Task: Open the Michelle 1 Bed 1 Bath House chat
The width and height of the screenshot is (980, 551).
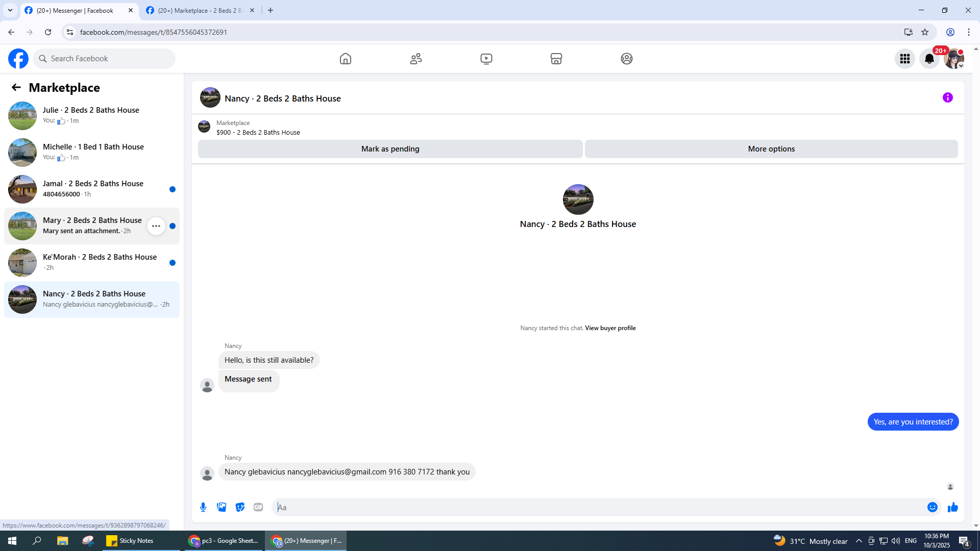Action: point(92,153)
